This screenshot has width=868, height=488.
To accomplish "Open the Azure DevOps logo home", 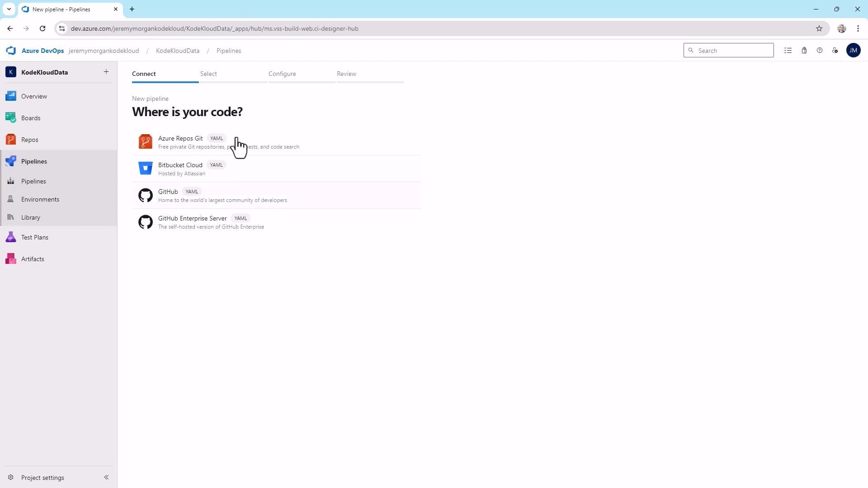I will (11, 51).
